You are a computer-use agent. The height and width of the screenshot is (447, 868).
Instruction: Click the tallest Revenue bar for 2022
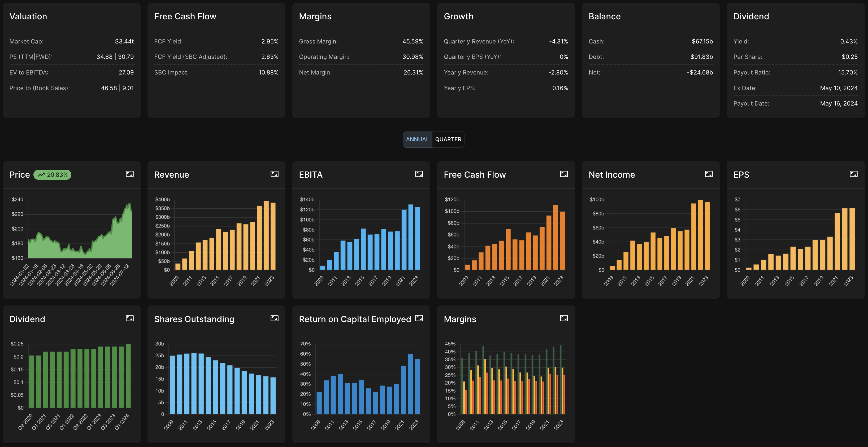point(266,235)
